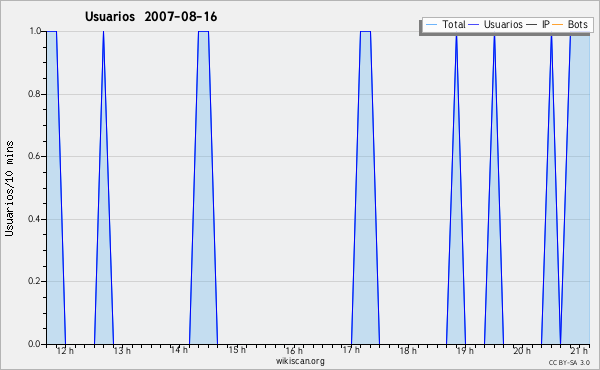Click the '17 h' x-axis label
Screen dimensions: 600x370
pyautogui.click(x=351, y=350)
